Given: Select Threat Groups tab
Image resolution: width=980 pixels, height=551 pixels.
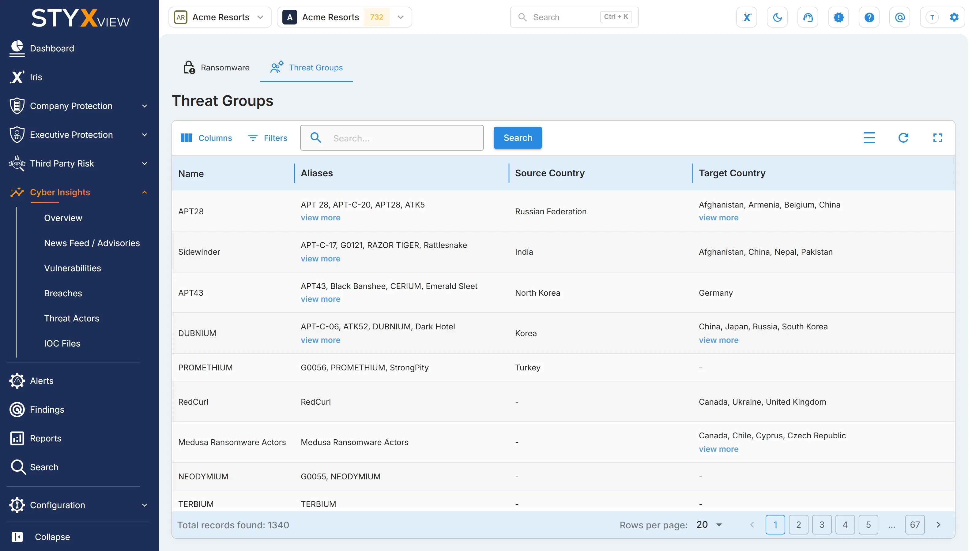Looking at the screenshot, I should (x=306, y=68).
